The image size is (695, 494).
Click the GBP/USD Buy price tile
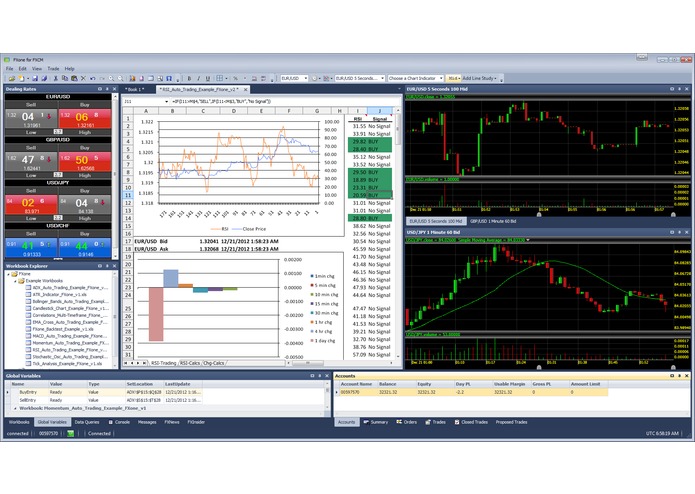(85, 162)
